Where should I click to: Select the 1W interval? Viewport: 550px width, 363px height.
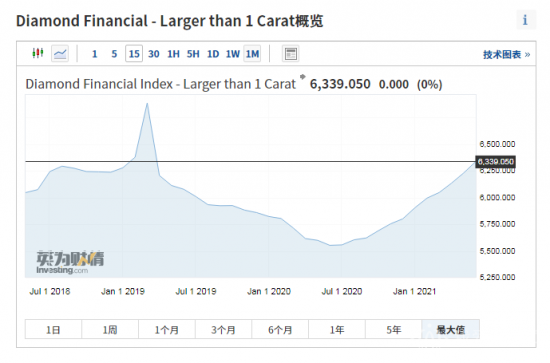pos(233,54)
